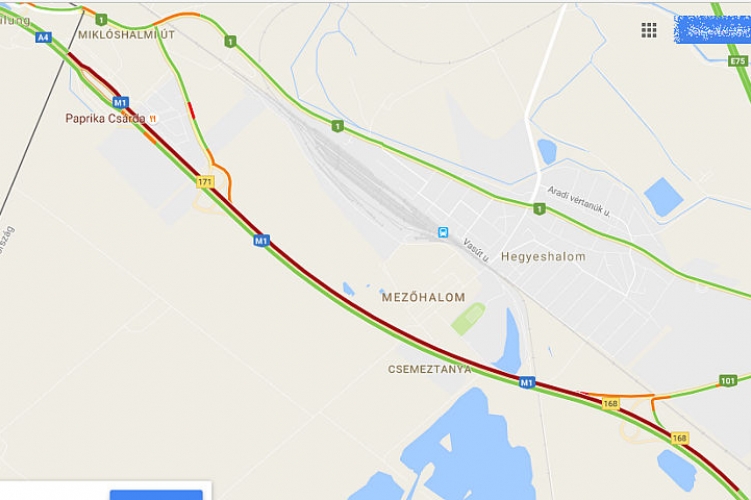Click the yellow 171 exit marker
Screen dimensions: 751x500
(x=205, y=182)
